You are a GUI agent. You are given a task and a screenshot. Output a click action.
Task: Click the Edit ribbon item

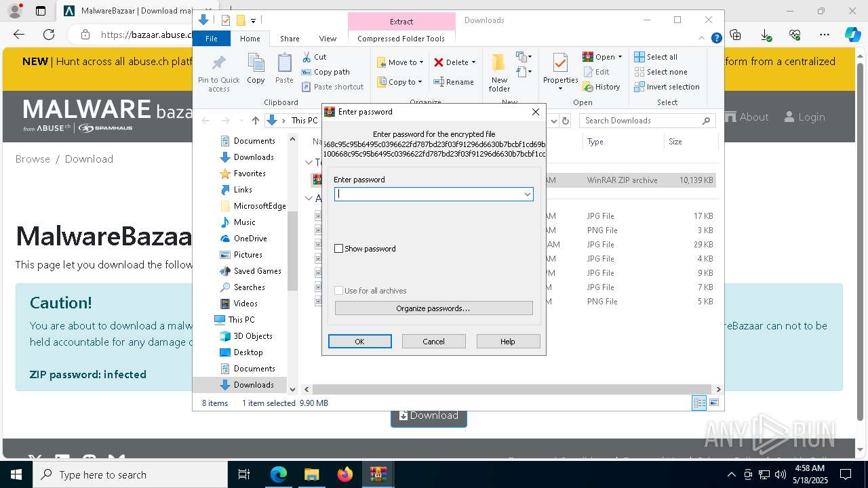pyautogui.click(x=596, y=72)
